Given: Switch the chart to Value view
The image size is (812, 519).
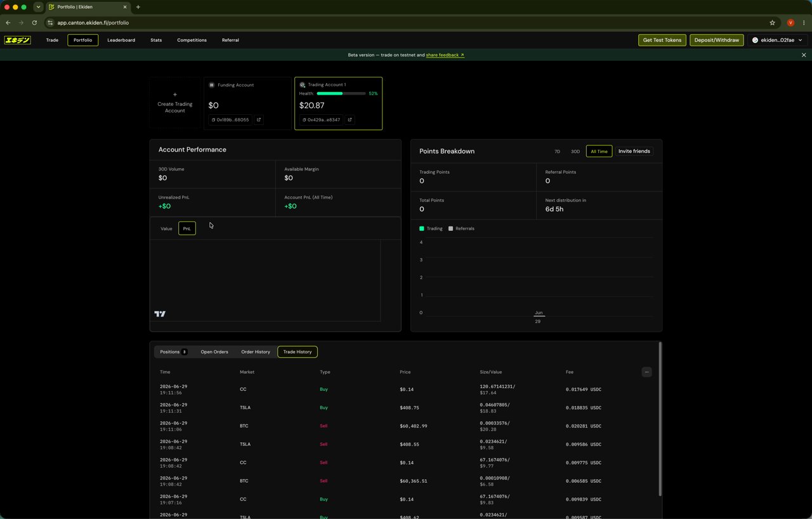Looking at the screenshot, I should coord(166,228).
